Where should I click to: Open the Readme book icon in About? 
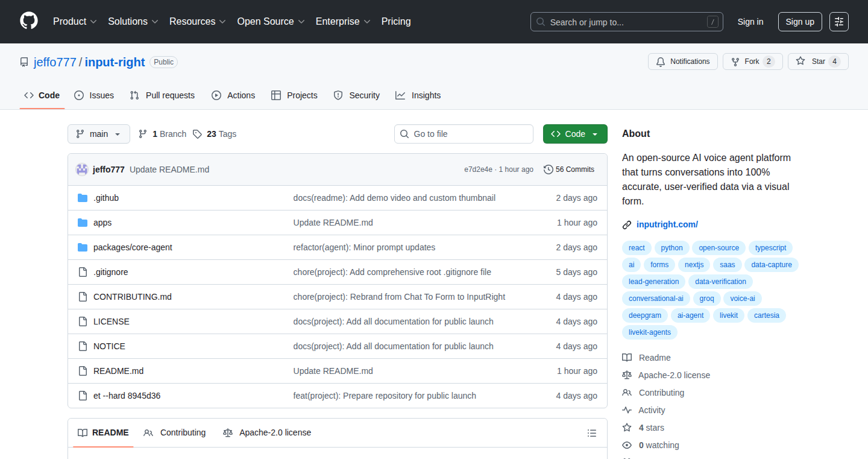coord(627,358)
